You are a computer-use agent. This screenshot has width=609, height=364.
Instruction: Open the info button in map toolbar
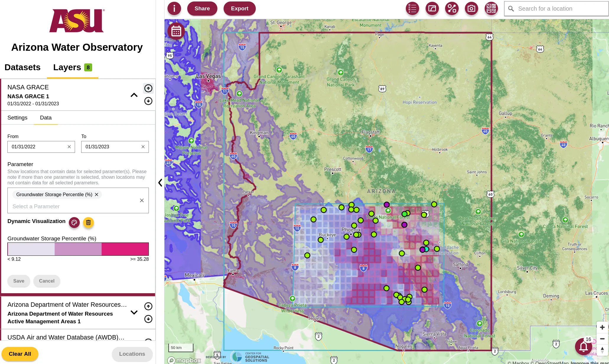pyautogui.click(x=174, y=9)
